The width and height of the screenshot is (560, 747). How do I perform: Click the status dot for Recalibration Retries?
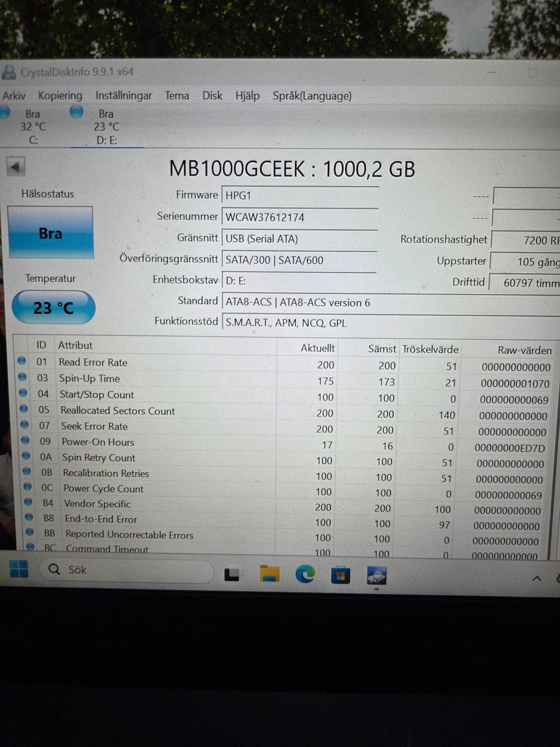27,471
